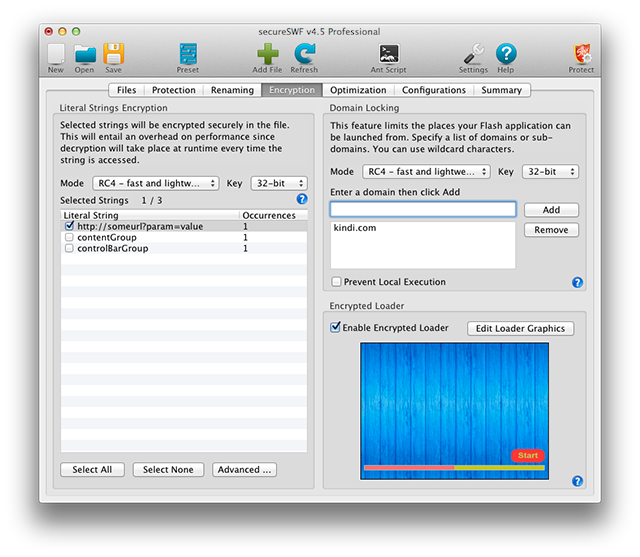Click the New project toolbar icon
This screenshot has height=557, width=640.
[56, 54]
